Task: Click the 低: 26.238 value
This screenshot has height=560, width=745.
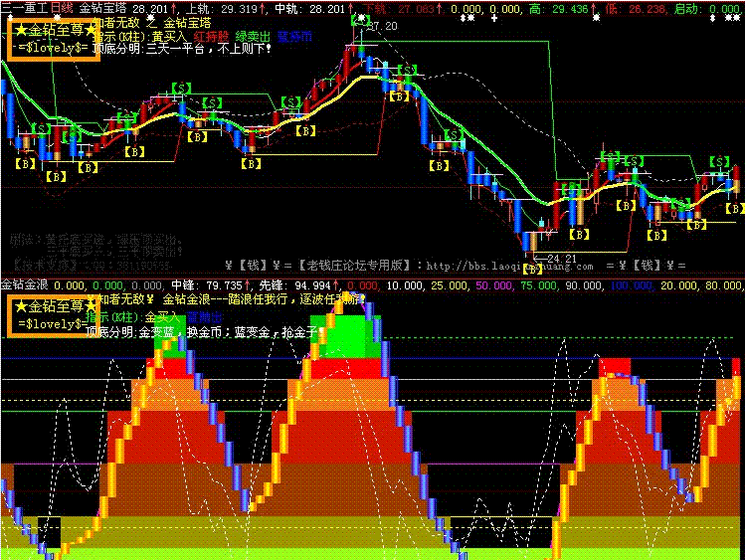Action: click(x=637, y=9)
